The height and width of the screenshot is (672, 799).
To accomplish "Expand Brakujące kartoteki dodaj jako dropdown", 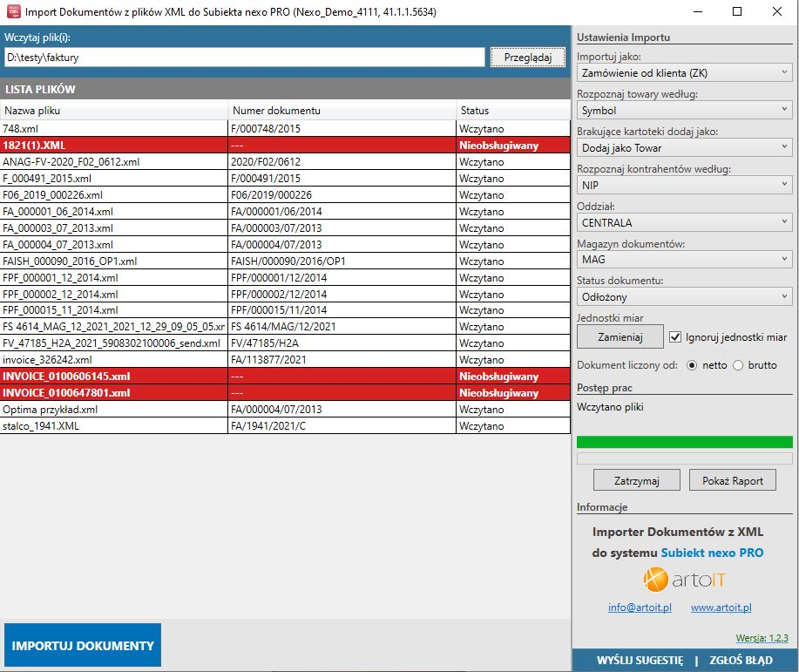I will [x=684, y=148].
